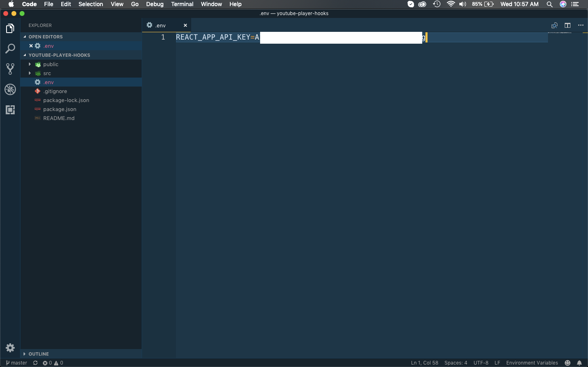Open the Debug view in activity bar
Viewport: 588px width, 367px height.
(x=10, y=89)
